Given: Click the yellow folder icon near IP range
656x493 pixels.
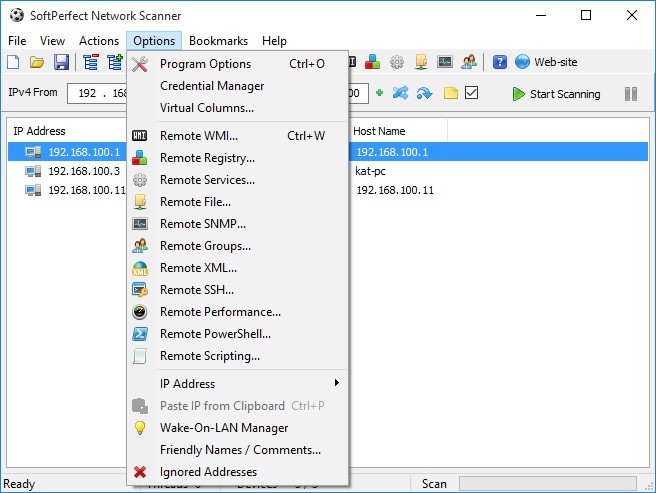Looking at the screenshot, I should click(451, 93).
